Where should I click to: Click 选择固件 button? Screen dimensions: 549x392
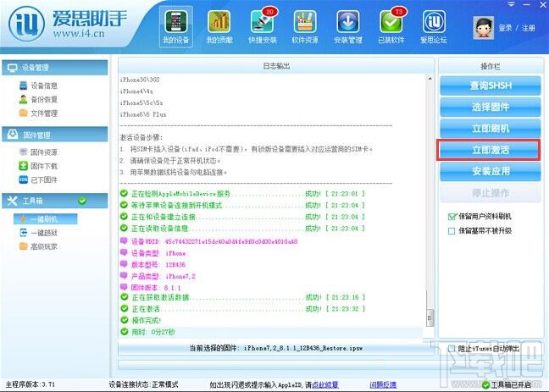(491, 107)
